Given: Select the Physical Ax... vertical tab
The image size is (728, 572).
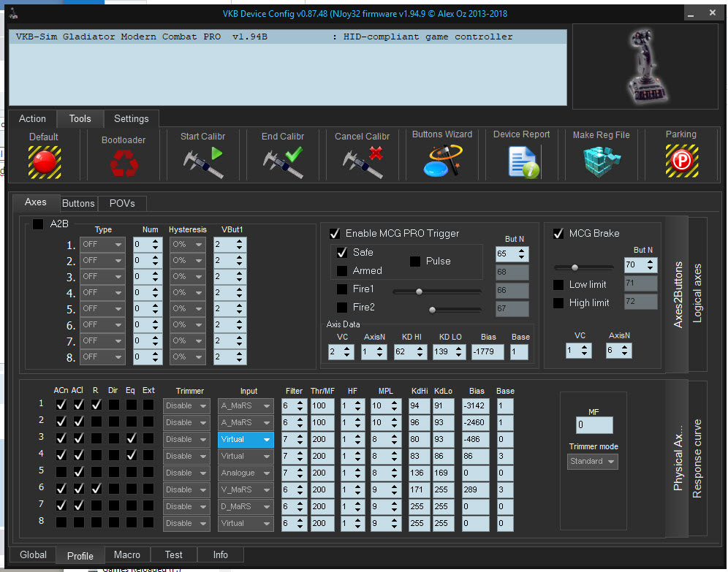Looking at the screenshot, I should point(678,458).
